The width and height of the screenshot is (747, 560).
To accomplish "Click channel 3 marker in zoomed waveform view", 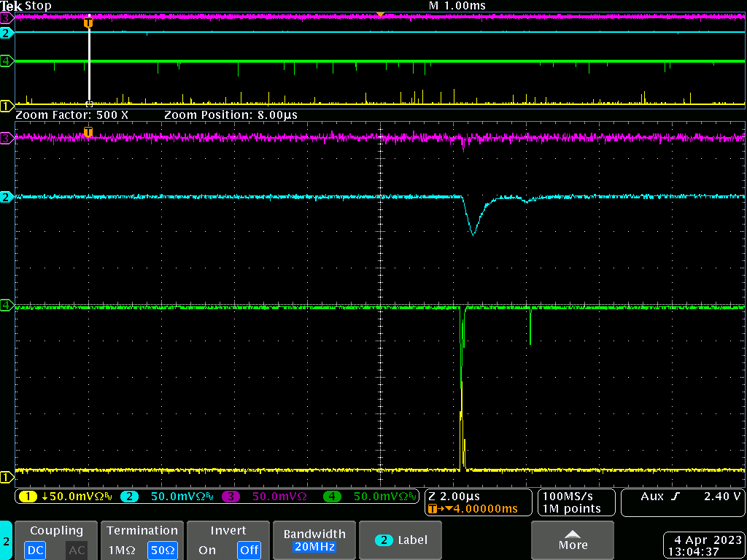I will click(6, 138).
